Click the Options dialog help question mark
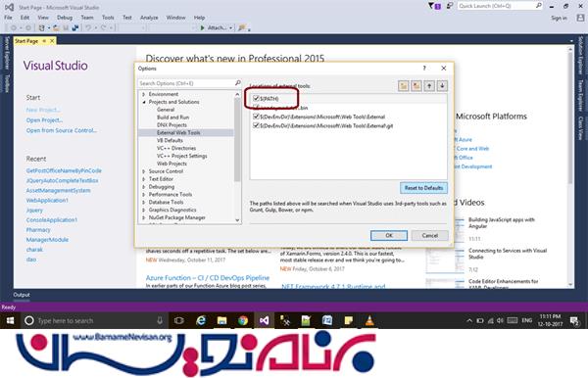Screen dimensions: 588x378 [424, 69]
